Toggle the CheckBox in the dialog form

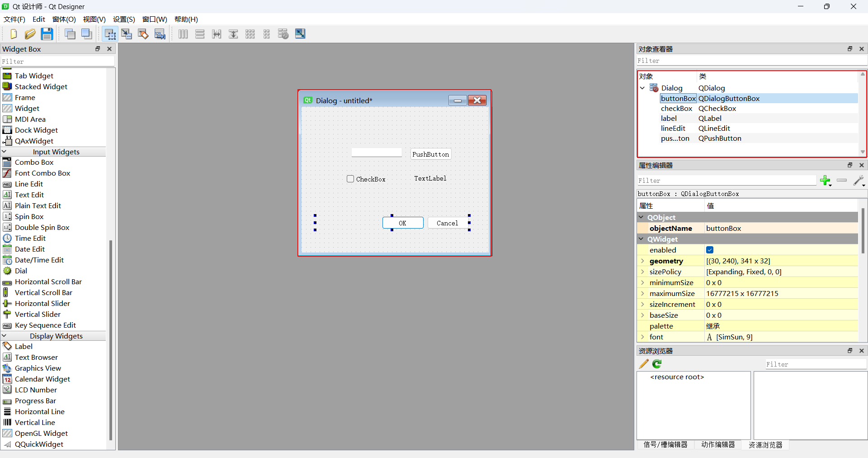tap(350, 179)
